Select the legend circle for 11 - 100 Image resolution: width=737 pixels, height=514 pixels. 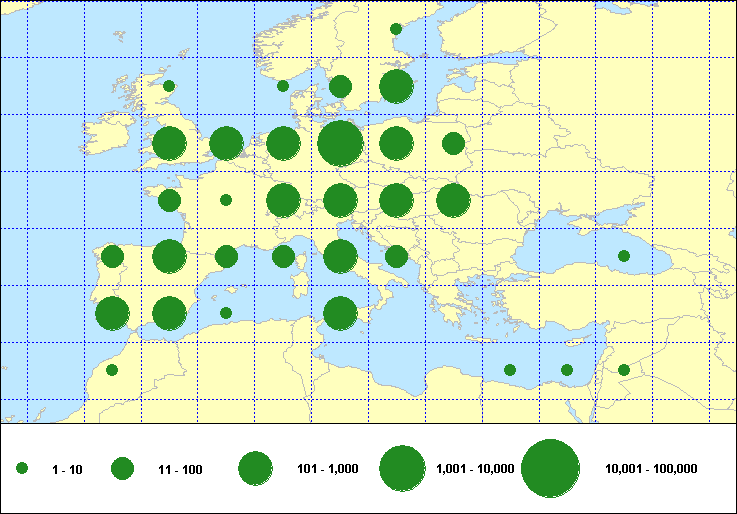click(122, 468)
